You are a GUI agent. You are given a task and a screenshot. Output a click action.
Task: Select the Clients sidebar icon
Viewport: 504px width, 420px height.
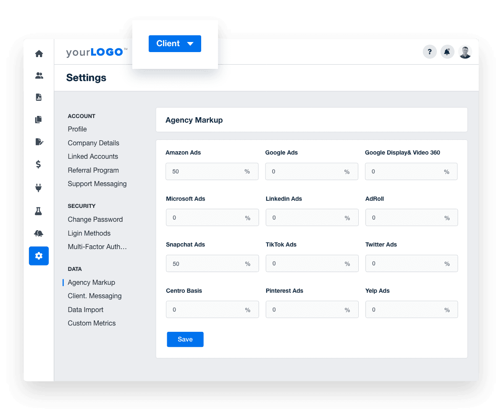click(x=39, y=75)
